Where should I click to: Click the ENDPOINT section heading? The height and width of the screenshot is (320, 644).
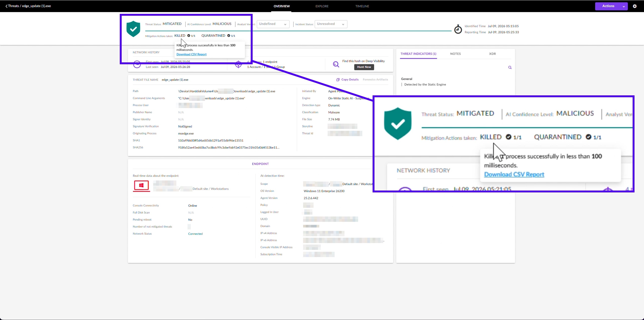pos(260,164)
